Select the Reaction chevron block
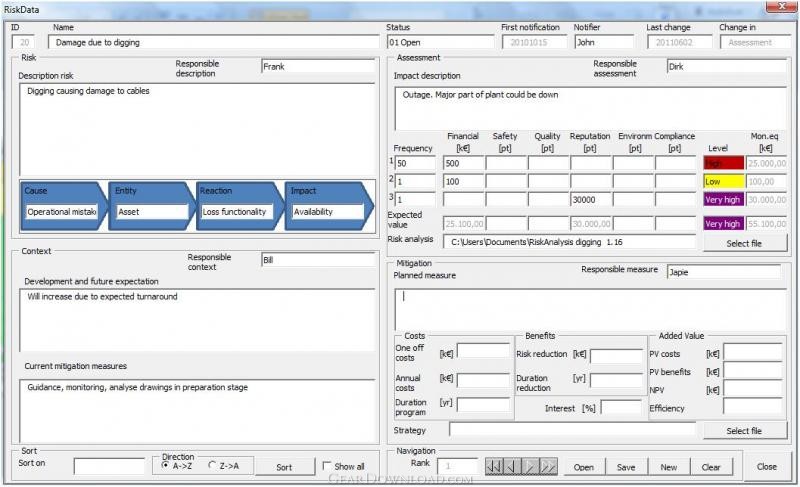The image size is (800, 487). point(240,206)
